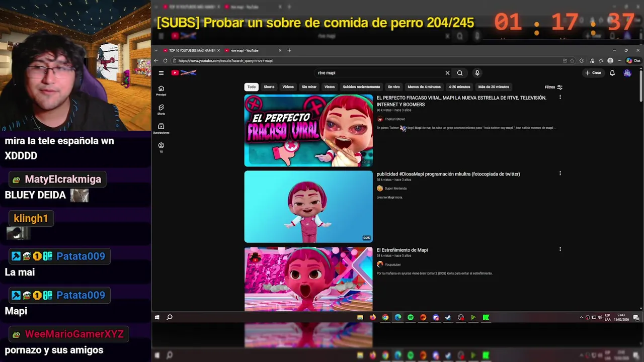Open the Windows Start button
The image size is (644, 362).
[x=157, y=317]
